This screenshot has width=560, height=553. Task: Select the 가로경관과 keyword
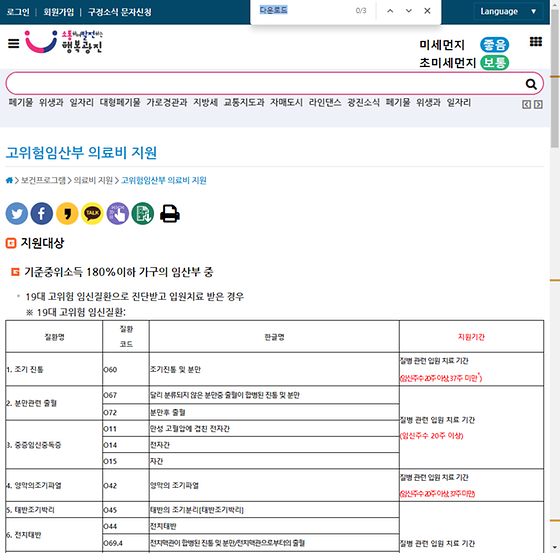tap(167, 103)
